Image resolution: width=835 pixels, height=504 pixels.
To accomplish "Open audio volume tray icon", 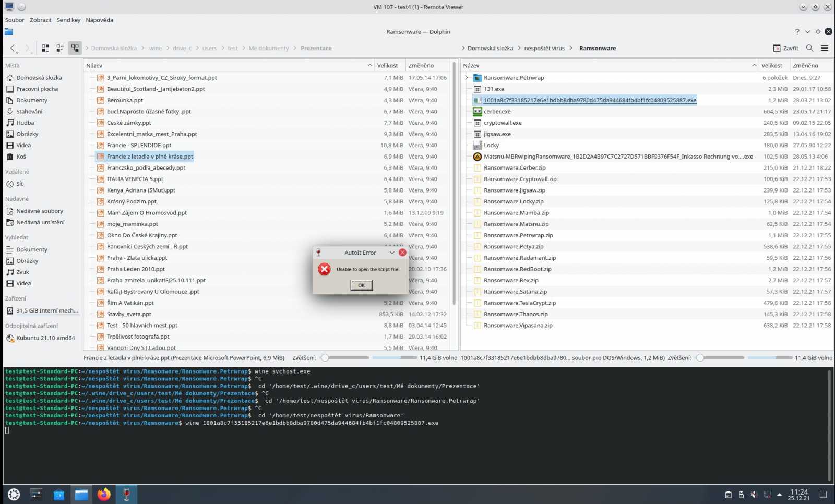I will click(x=754, y=494).
